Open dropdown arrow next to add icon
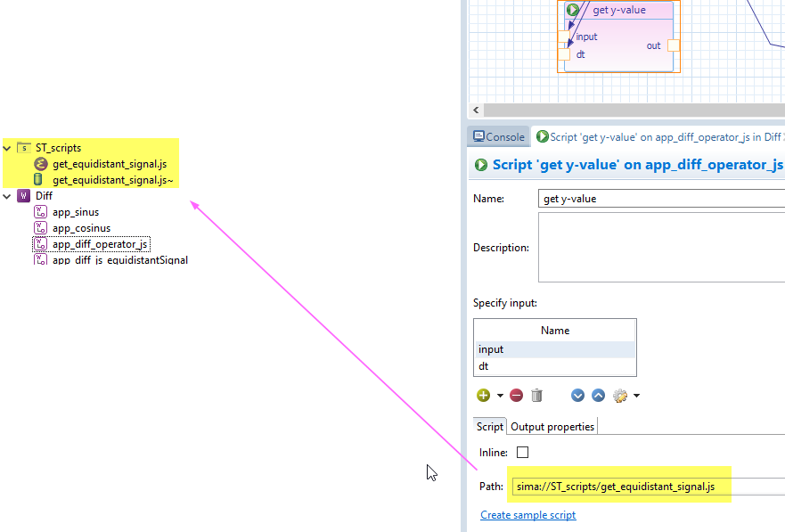Screen dimensions: 785x532 [500, 396]
